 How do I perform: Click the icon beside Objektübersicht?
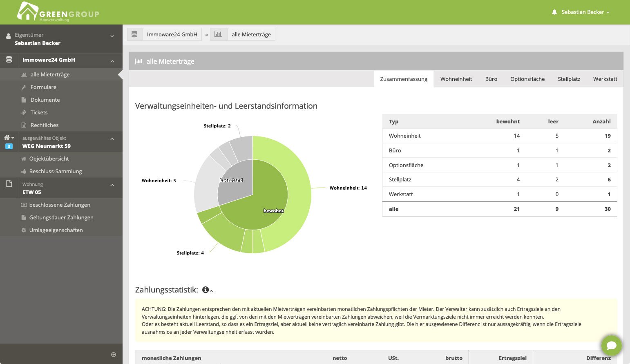point(24,159)
